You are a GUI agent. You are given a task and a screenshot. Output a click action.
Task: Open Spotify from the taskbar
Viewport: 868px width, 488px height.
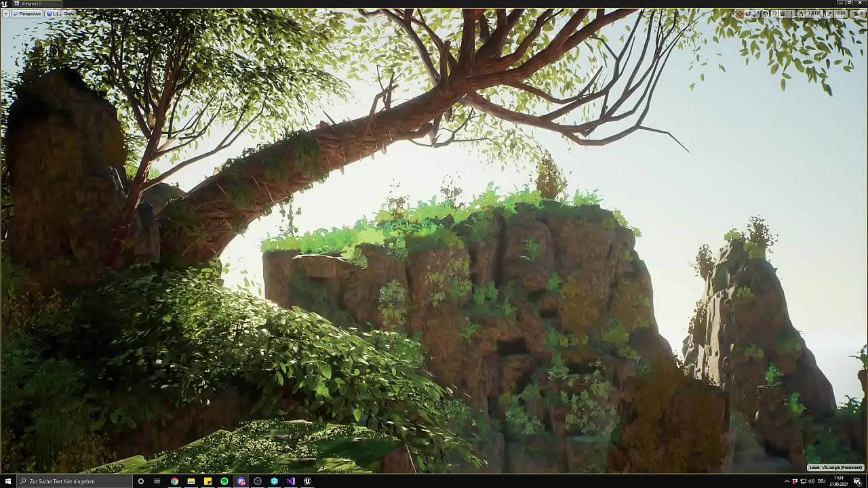click(224, 481)
